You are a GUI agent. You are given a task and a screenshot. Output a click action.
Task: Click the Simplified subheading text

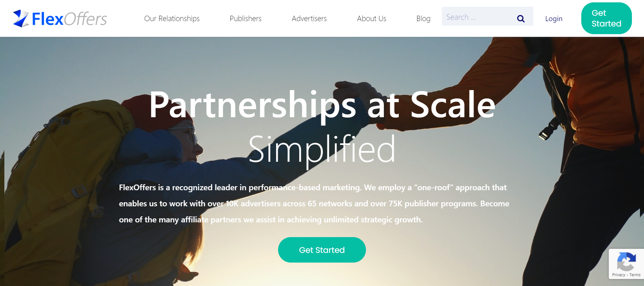click(x=322, y=150)
